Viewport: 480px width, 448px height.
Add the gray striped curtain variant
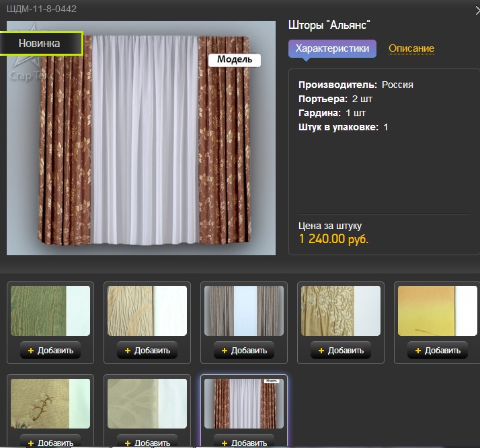tap(244, 351)
